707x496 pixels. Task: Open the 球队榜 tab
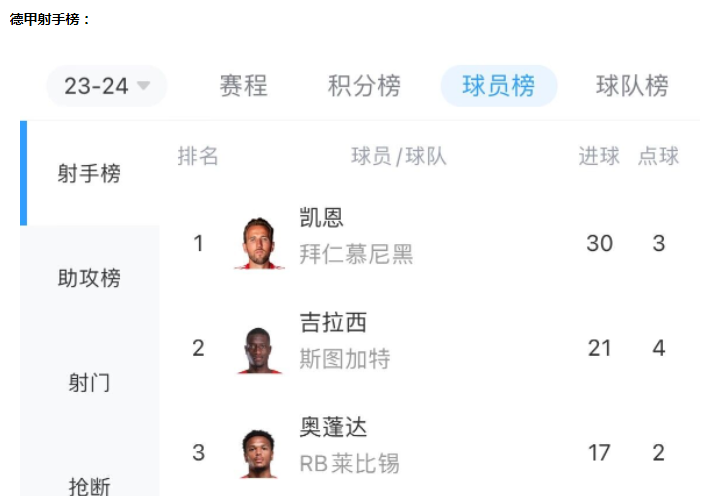(x=632, y=86)
